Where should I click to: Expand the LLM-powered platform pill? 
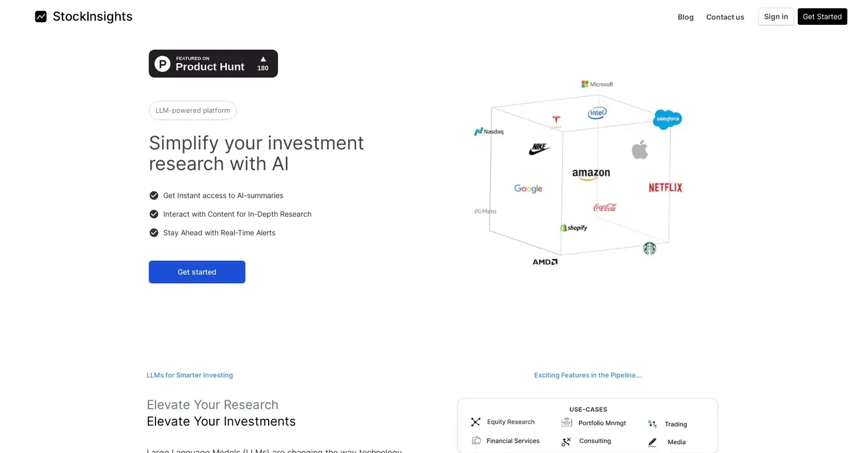pos(192,110)
